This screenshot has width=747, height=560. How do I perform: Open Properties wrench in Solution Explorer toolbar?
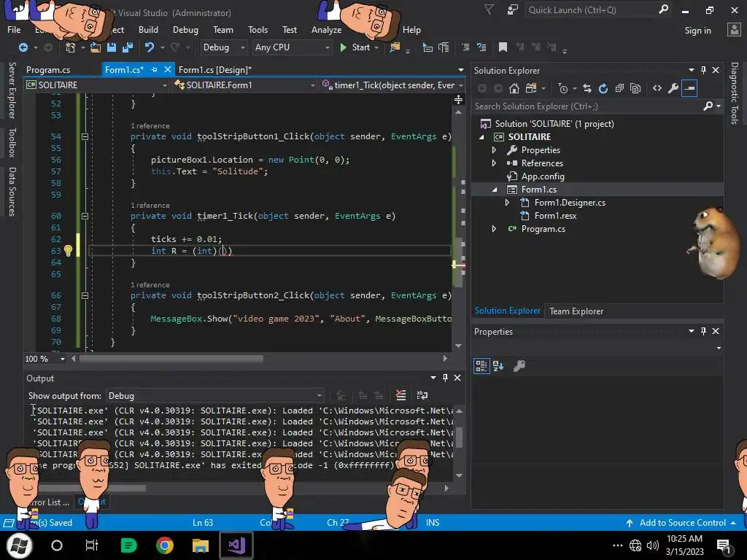point(673,88)
